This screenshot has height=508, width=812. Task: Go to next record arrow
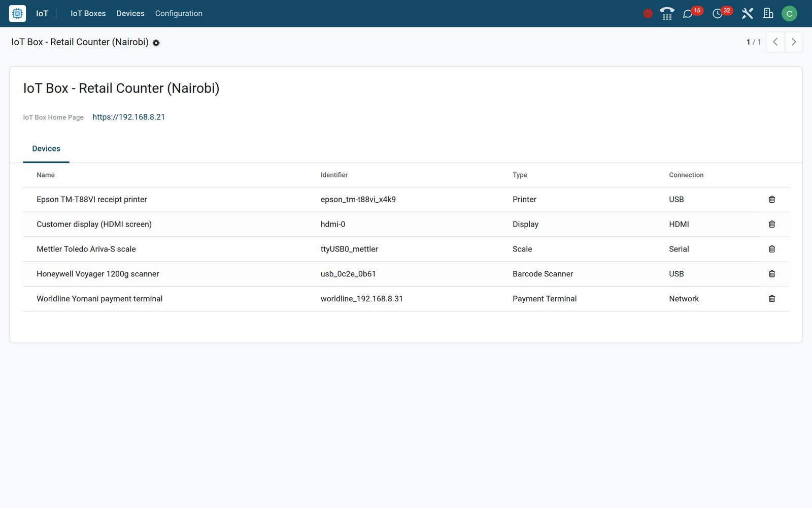click(x=794, y=42)
